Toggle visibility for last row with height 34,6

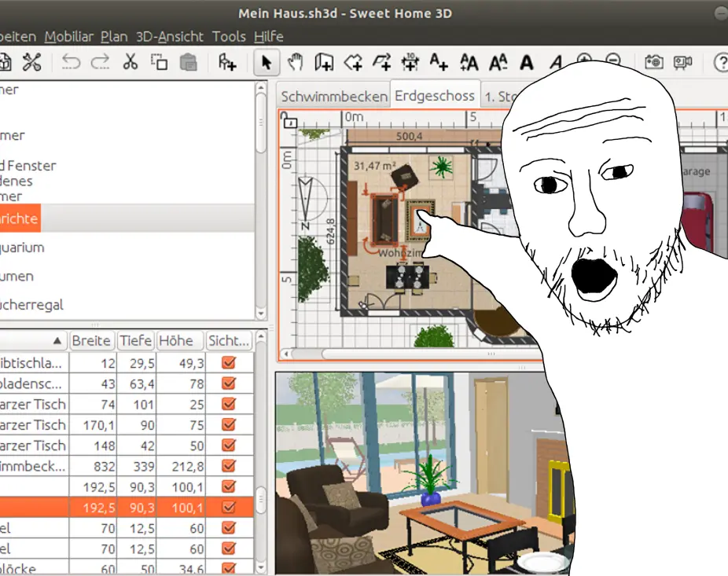pyautogui.click(x=229, y=568)
